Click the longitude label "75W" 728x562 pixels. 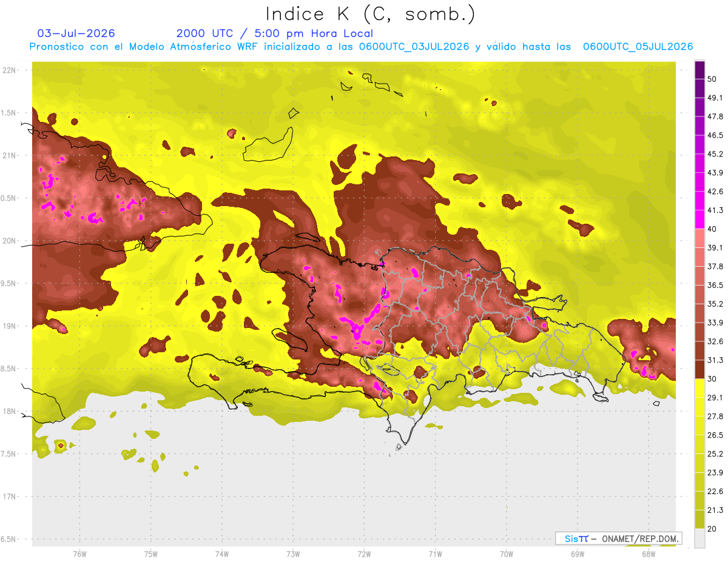(x=151, y=554)
